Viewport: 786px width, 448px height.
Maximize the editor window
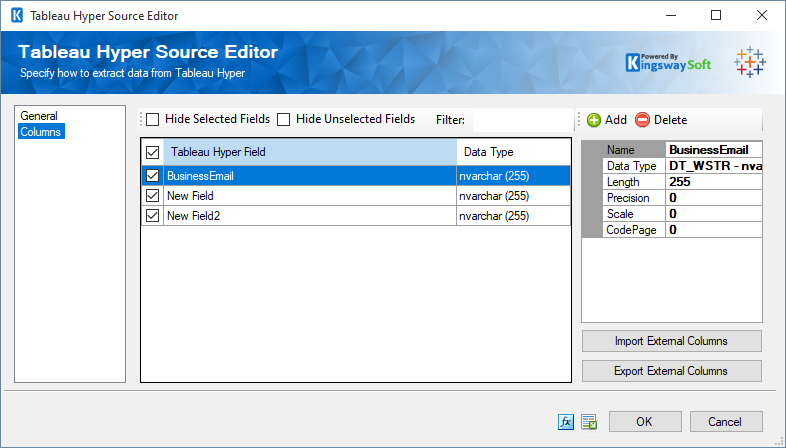716,16
